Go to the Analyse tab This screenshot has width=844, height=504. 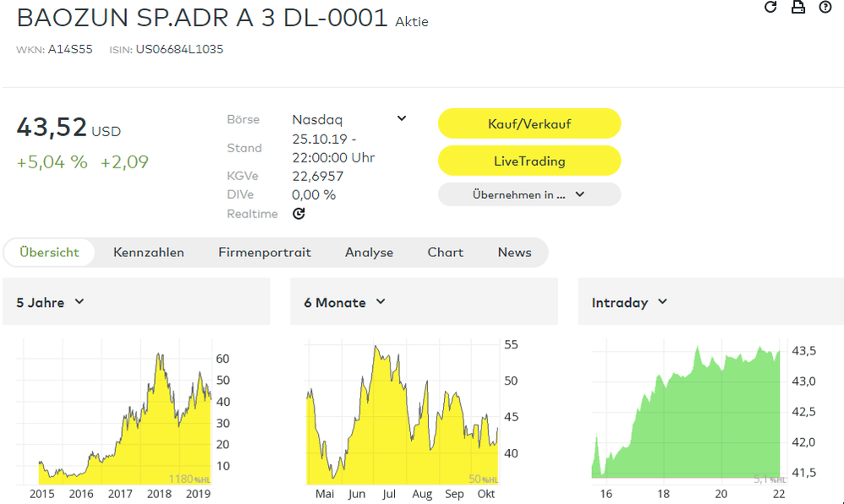click(369, 252)
